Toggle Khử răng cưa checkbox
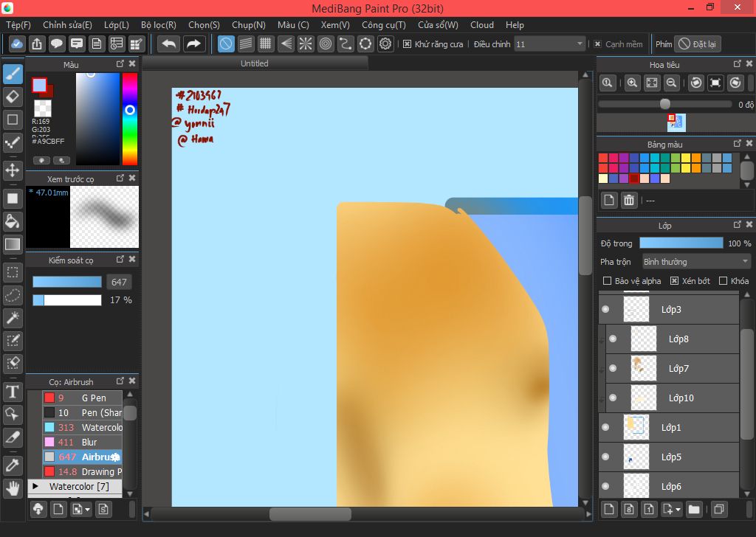The height and width of the screenshot is (537, 756). [x=407, y=44]
